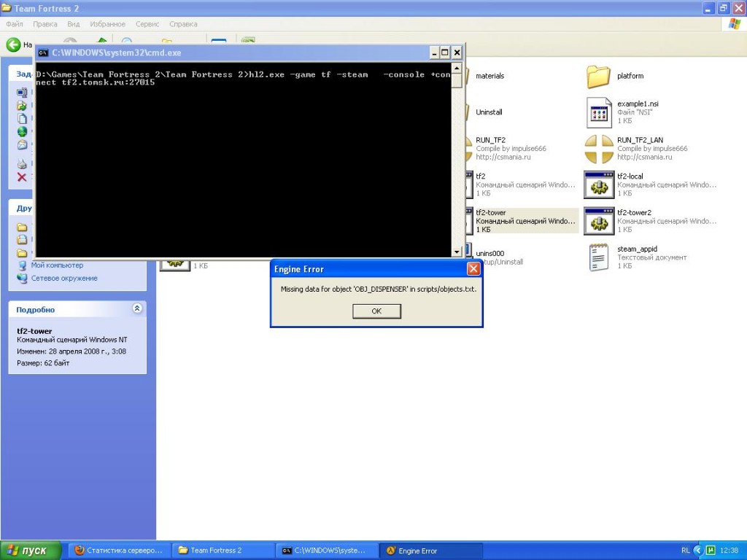Click the cmd.exe window title text
The width and height of the screenshot is (747, 560).
click(x=116, y=52)
